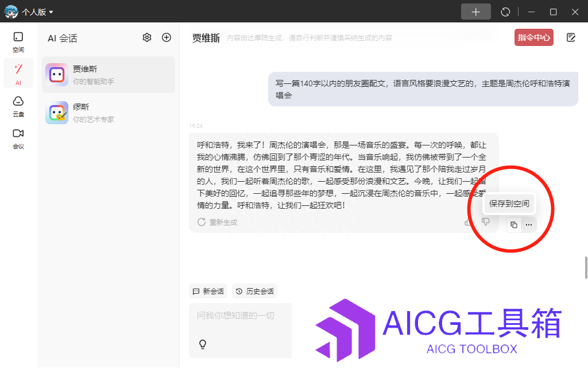Viewport: 588px width, 368px height.
Task: Go to 云盘 cloud drive
Action: tap(18, 106)
